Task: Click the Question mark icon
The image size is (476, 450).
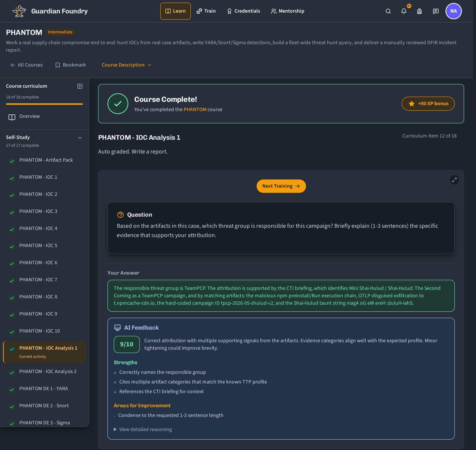Action: pos(120,215)
